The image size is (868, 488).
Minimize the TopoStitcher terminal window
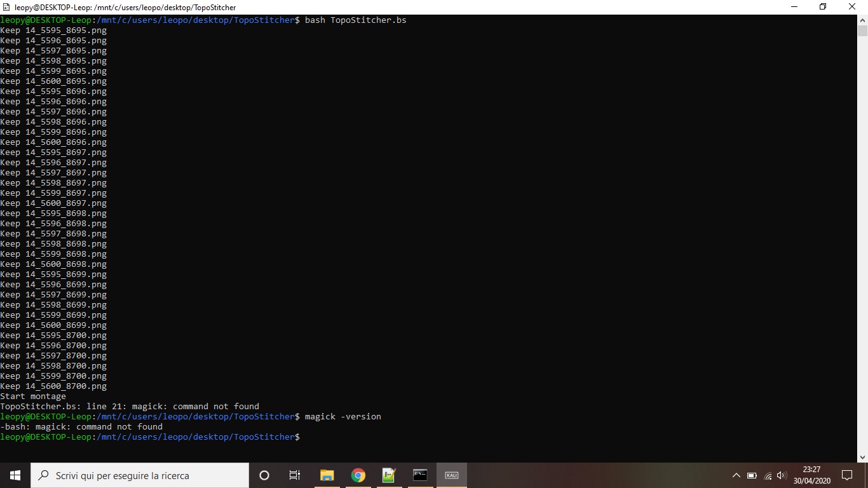pos(794,6)
